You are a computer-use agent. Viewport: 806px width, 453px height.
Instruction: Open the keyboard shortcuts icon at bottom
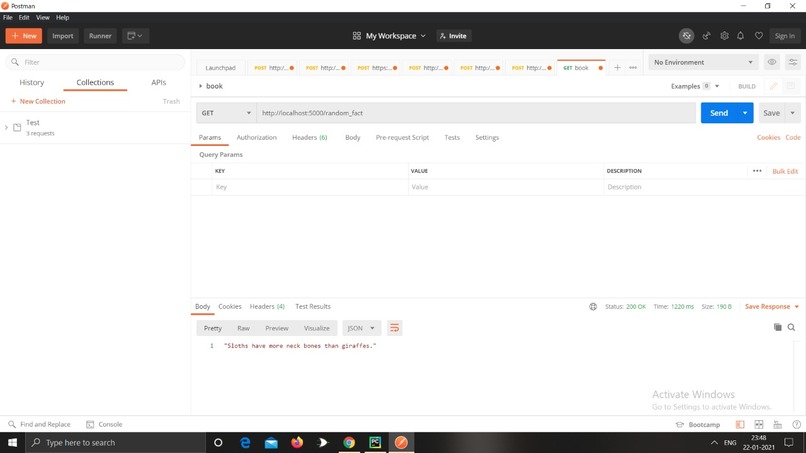778,425
